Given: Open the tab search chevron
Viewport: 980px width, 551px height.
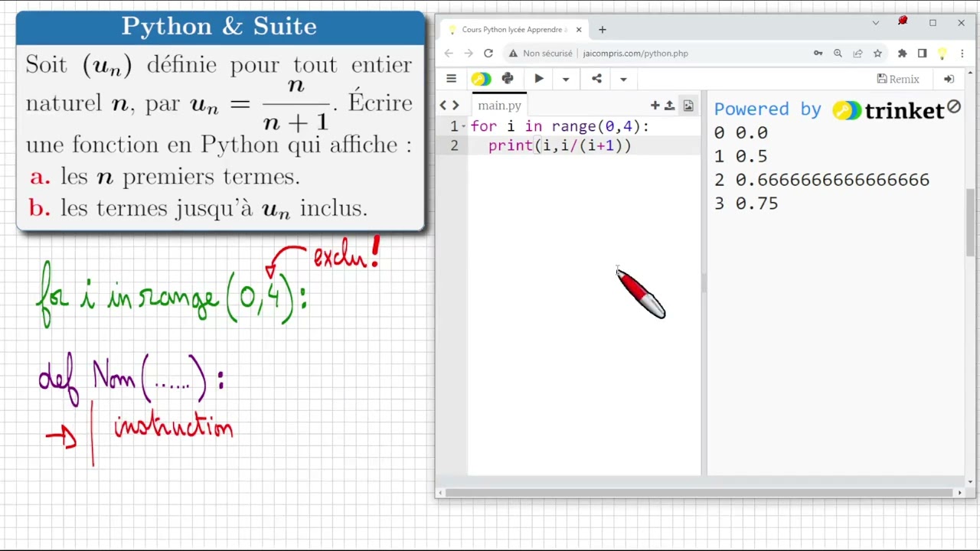Looking at the screenshot, I should click(x=875, y=23).
